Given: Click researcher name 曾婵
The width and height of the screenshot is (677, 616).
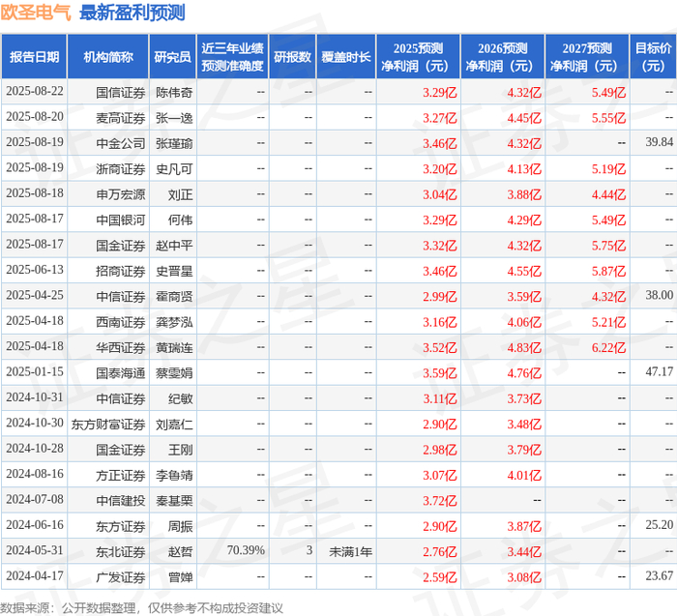Looking at the screenshot, I should 181,576.
